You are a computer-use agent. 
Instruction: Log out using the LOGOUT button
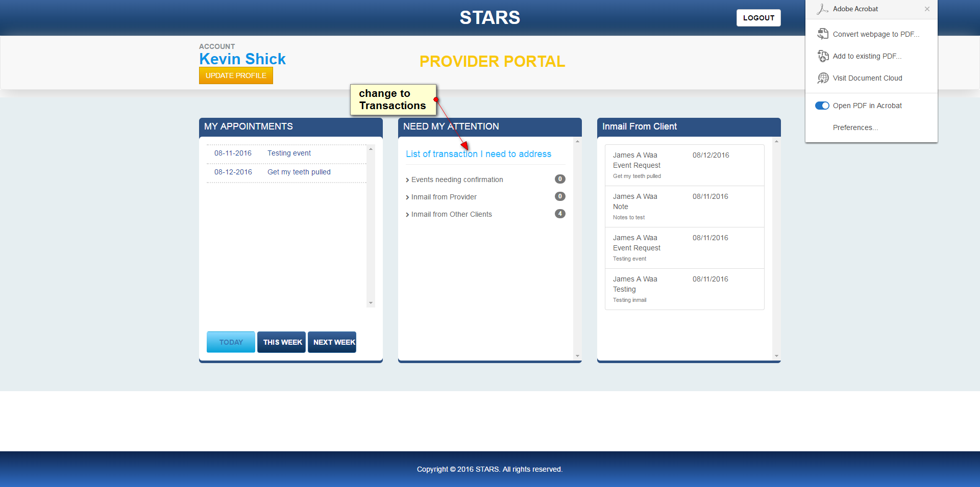(758, 18)
